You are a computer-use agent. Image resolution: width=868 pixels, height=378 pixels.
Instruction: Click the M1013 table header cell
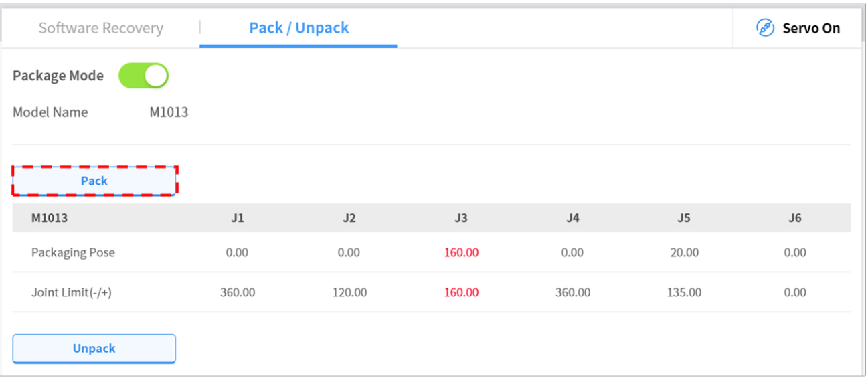50,218
